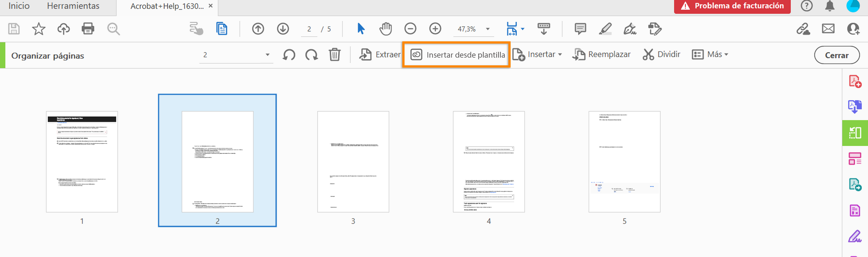The height and width of the screenshot is (257, 868).
Task: Open the Redact tool in the sidebar
Action: (x=855, y=210)
